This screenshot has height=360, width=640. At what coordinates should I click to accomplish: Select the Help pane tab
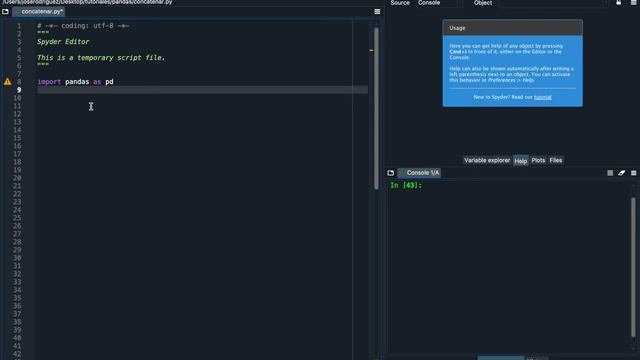point(520,161)
